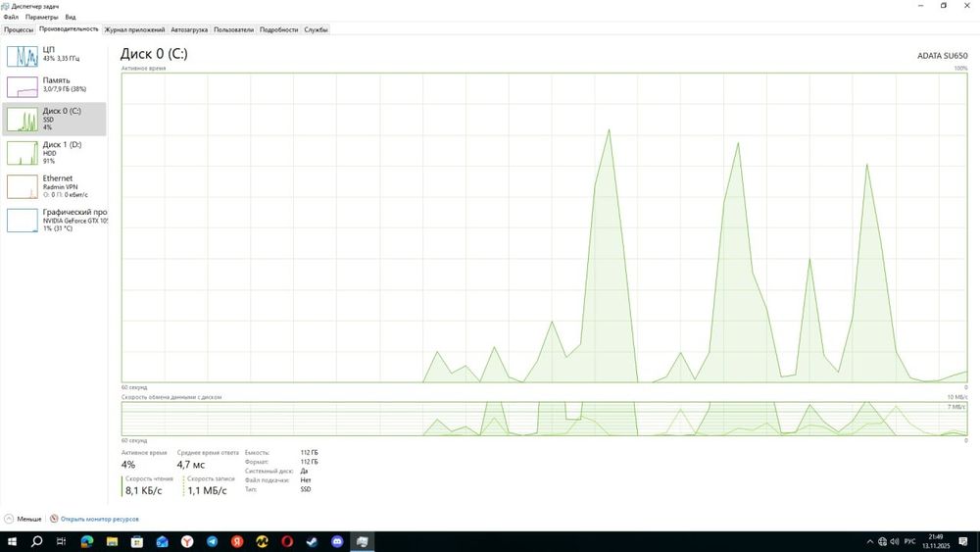Image resolution: width=980 pixels, height=552 pixels.
Task: Open the Windows Start menu
Action: (x=12, y=542)
